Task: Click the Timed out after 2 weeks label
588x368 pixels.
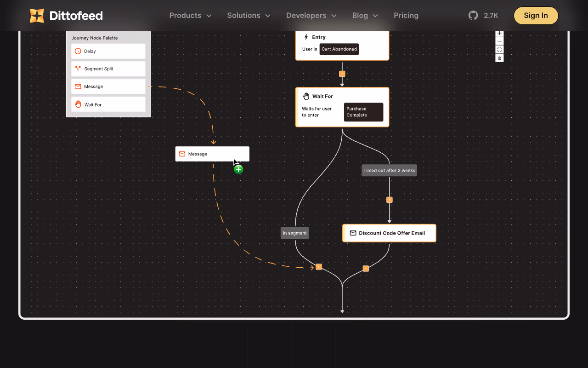Action: (390, 170)
